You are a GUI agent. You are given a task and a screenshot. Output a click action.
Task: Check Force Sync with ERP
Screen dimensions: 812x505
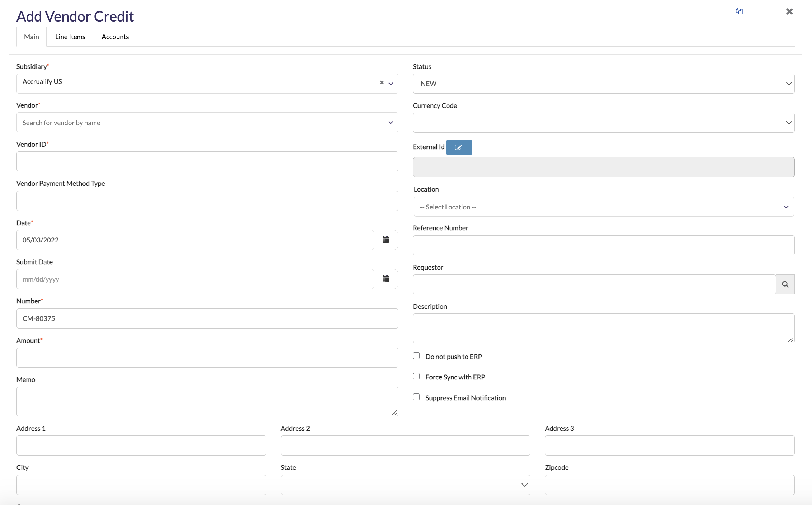416,376
